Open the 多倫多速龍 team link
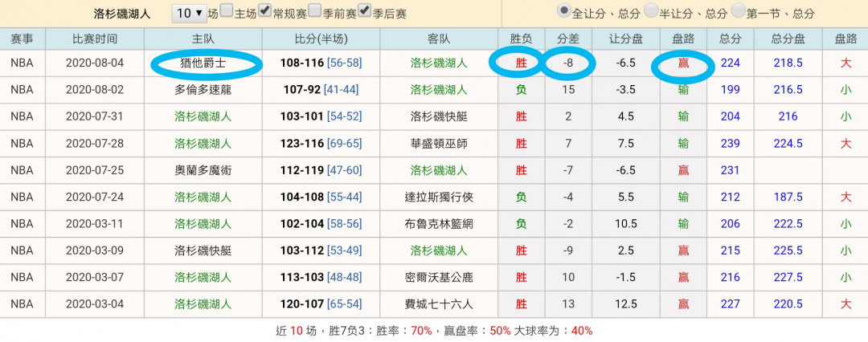 203,90
